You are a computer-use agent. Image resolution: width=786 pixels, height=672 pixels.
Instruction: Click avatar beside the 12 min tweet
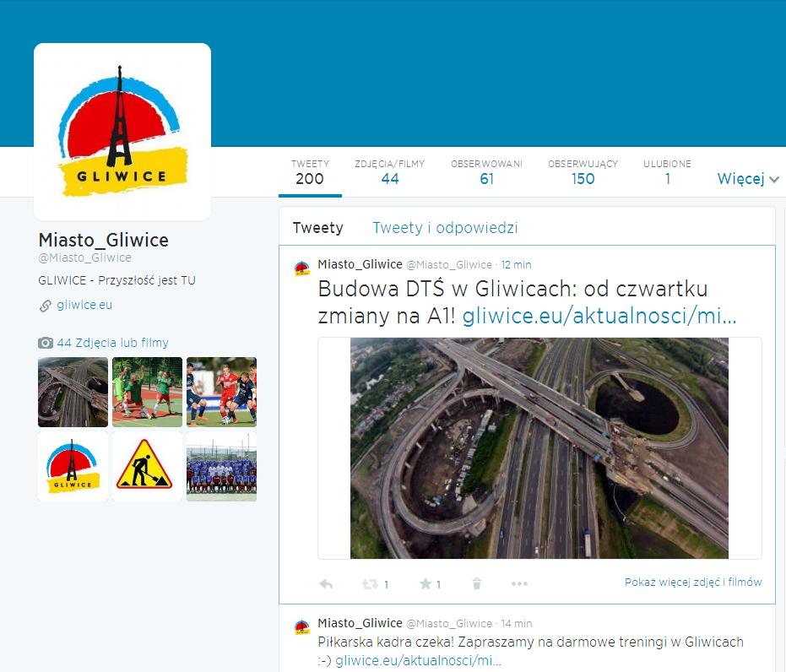[301, 268]
